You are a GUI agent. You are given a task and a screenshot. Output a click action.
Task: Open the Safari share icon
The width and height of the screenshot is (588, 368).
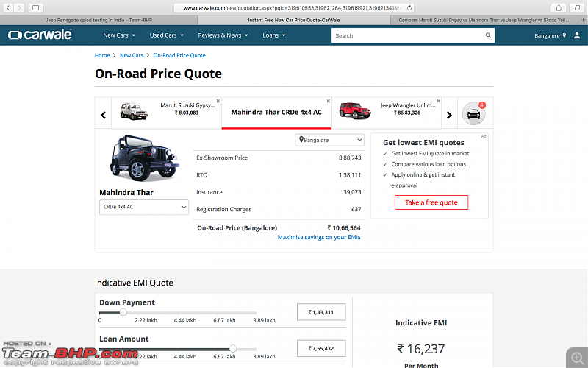[559, 7]
